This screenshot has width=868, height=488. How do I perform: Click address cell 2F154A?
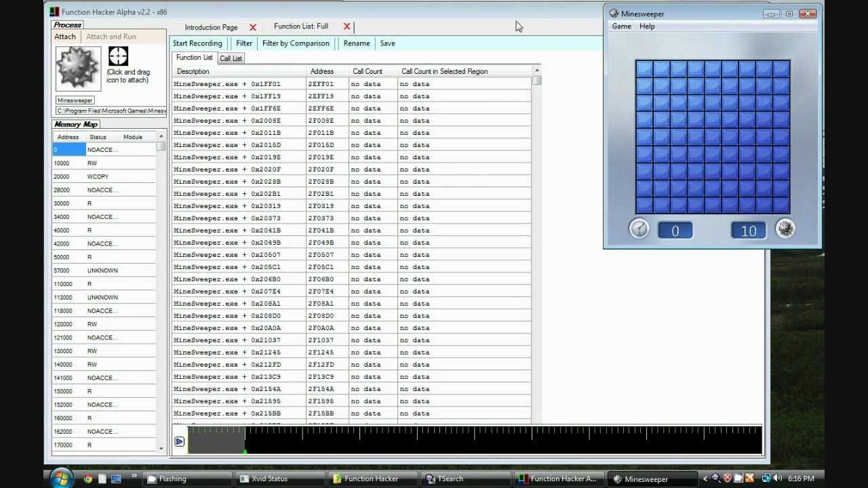pyautogui.click(x=328, y=389)
